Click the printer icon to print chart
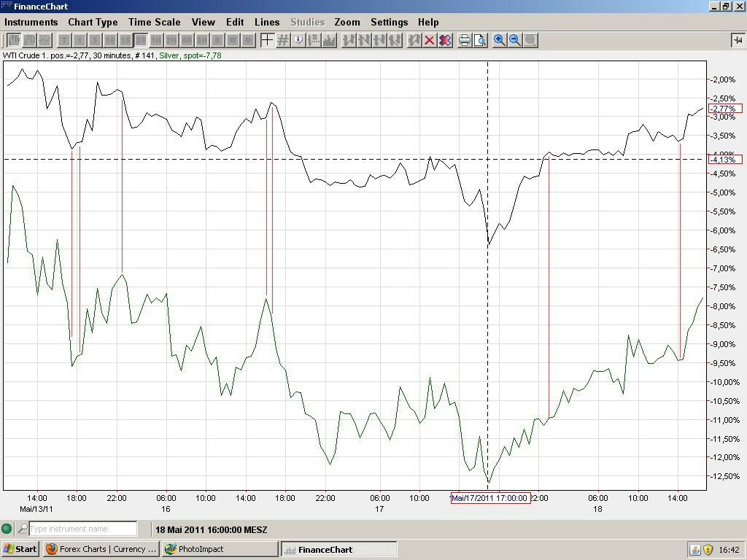This screenshot has height=560, width=747. [464, 40]
